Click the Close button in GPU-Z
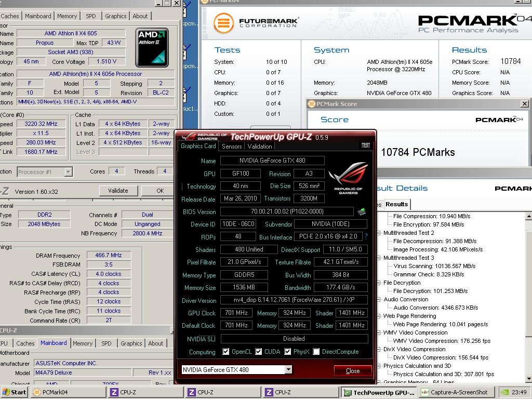532x399 pixels. [353, 371]
